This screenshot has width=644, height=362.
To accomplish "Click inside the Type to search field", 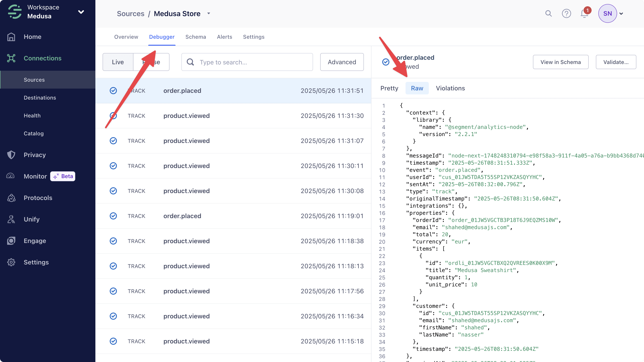I will [247, 62].
